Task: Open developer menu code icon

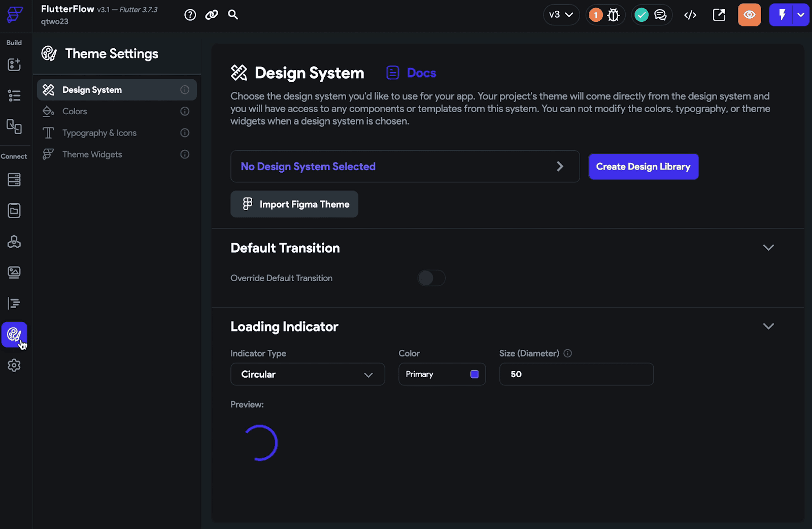Action: (x=690, y=15)
